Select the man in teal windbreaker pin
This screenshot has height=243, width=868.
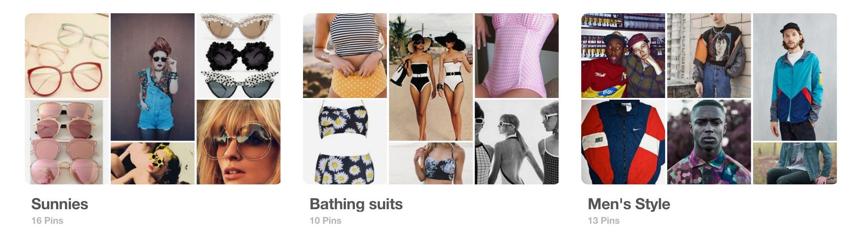pyautogui.click(x=795, y=77)
